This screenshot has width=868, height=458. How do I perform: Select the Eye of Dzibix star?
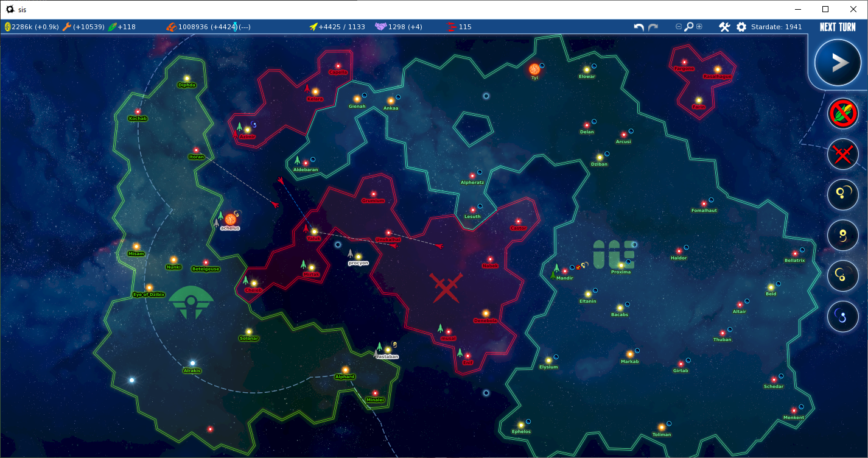(x=149, y=287)
